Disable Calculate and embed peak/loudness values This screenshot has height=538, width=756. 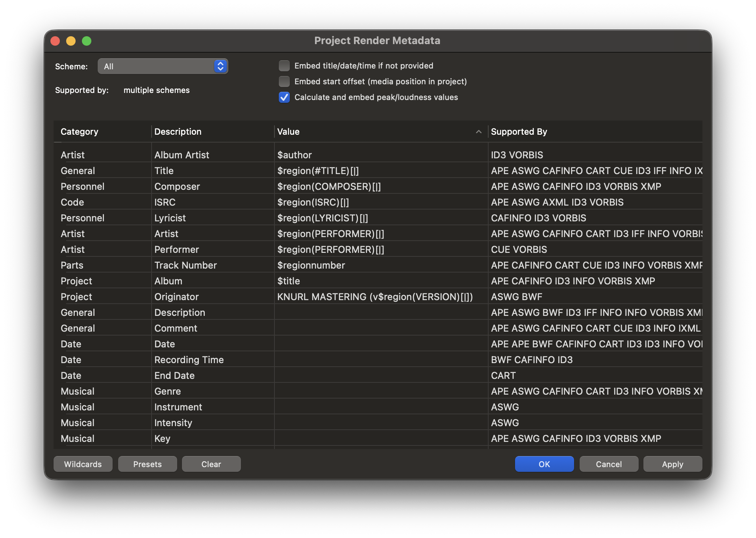[x=284, y=97]
